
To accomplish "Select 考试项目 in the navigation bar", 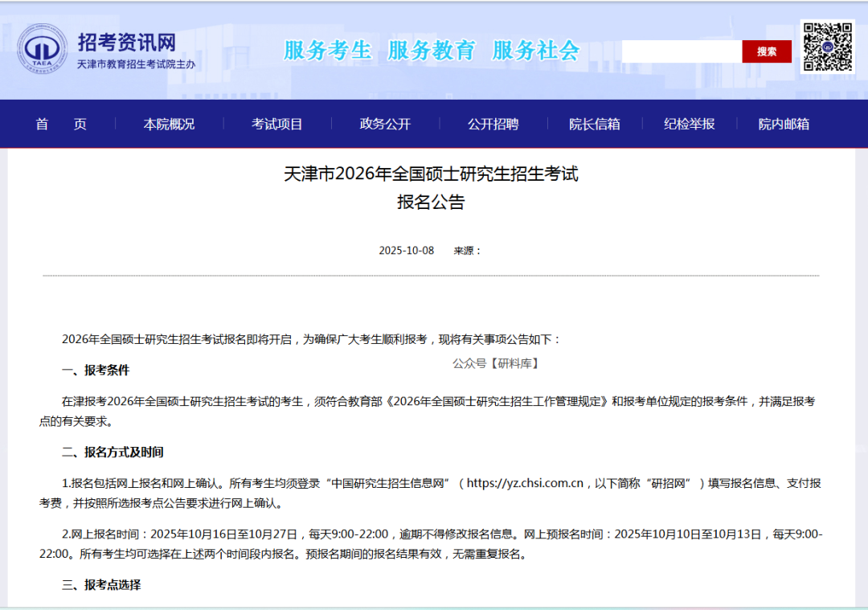I will [277, 124].
